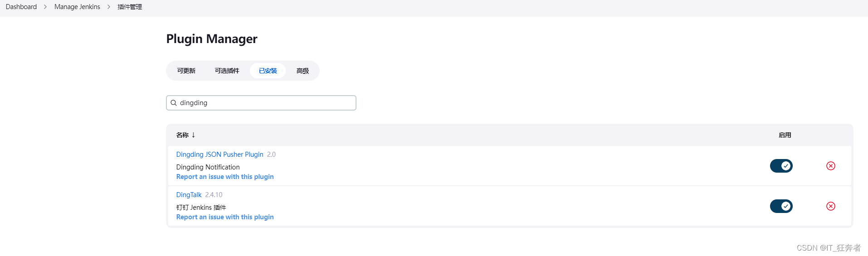Uninstall the Dingding JSON Pusher Plugin

pos(830,166)
